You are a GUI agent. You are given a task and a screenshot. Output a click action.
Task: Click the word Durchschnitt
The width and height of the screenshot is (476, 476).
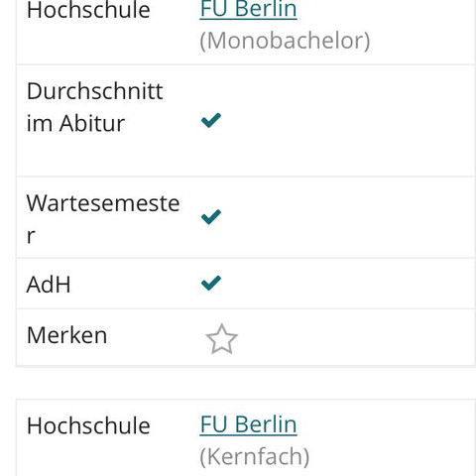(94, 91)
